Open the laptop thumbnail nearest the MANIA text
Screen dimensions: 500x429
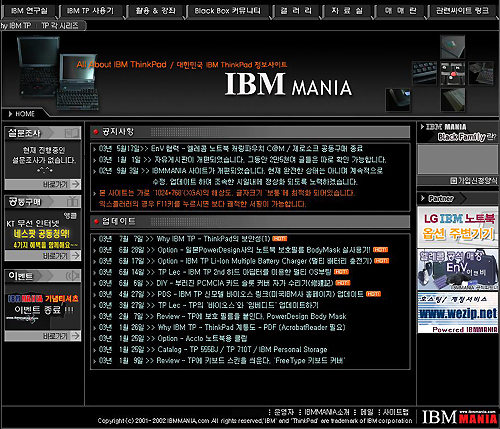(398, 99)
